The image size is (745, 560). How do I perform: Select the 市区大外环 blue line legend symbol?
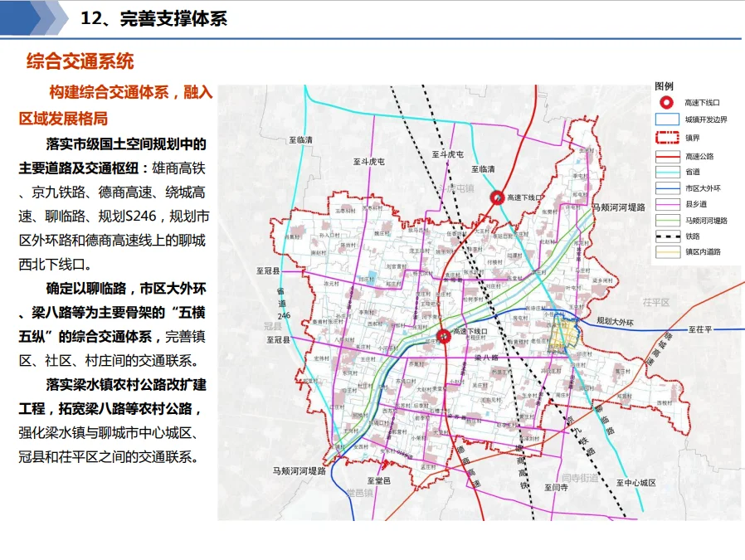[666, 188]
